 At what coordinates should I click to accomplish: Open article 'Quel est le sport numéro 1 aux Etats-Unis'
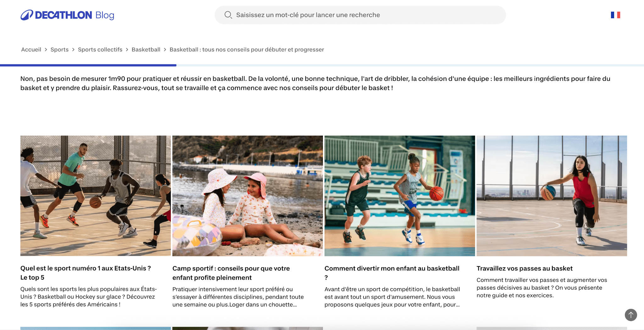coord(86,273)
